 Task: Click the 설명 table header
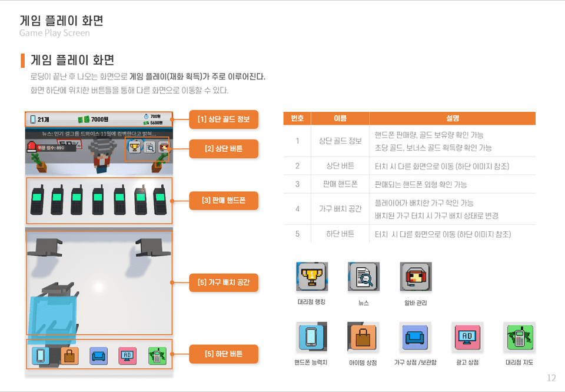coord(453,118)
